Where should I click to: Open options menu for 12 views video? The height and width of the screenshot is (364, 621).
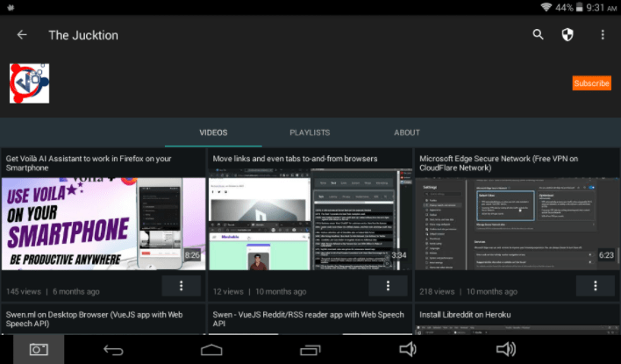[x=388, y=286]
